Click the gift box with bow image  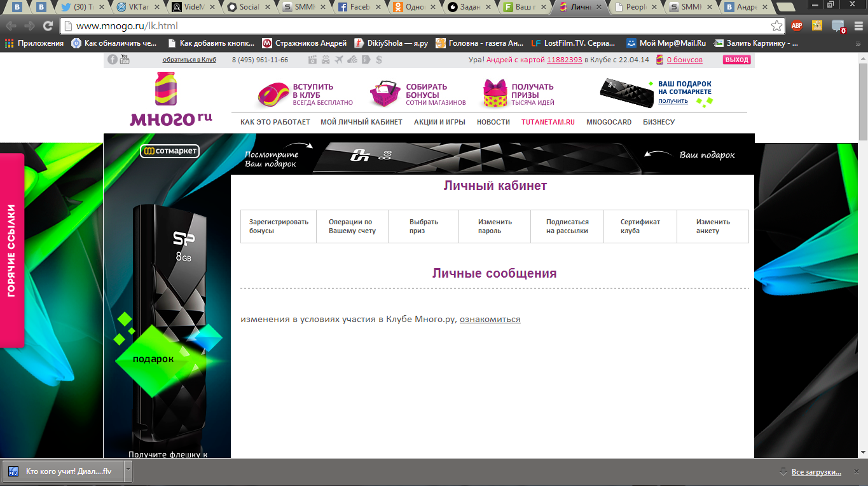point(496,93)
